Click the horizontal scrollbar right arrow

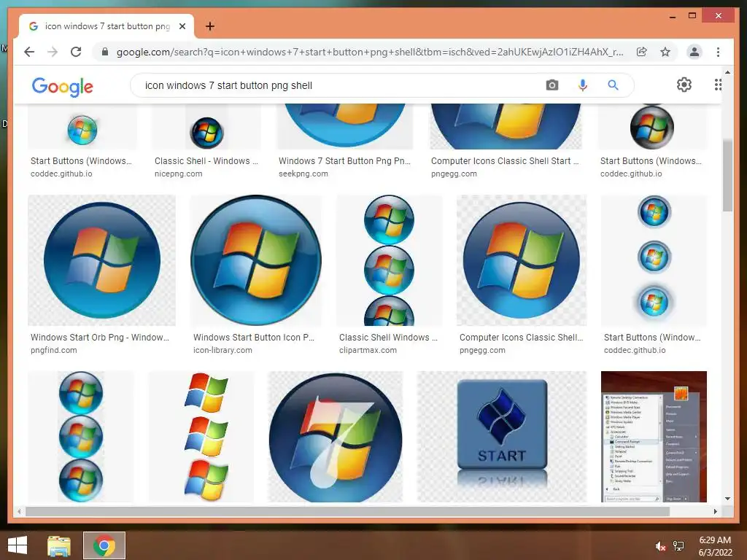[716, 511]
